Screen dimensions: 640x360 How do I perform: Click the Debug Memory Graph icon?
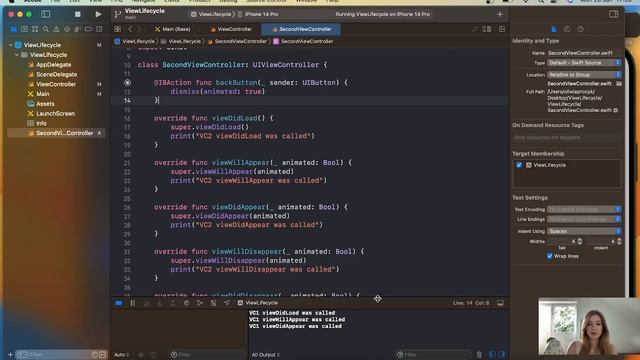[x=200, y=303]
